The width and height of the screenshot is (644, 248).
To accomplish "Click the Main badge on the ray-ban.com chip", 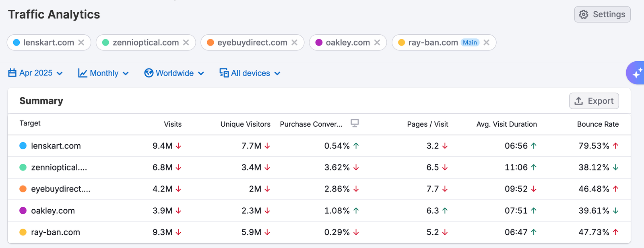I will click(x=470, y=42).
